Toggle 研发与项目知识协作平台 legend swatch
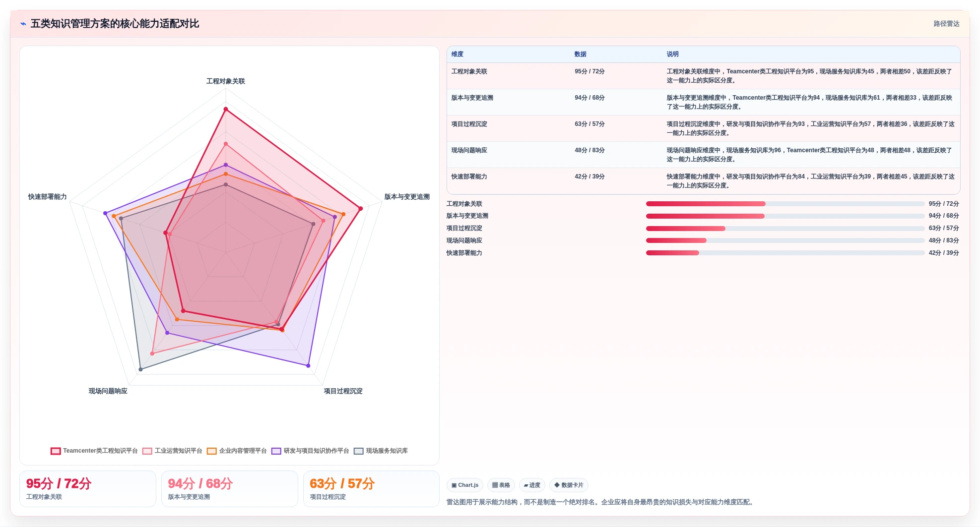Viewport: 980px width, 527px height. 276,451
